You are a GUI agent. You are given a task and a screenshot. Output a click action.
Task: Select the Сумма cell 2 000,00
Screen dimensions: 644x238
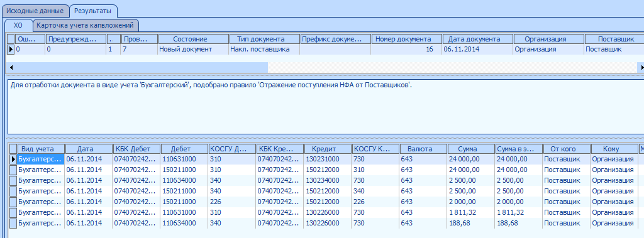pyautogui.click(x=471, y=202)
